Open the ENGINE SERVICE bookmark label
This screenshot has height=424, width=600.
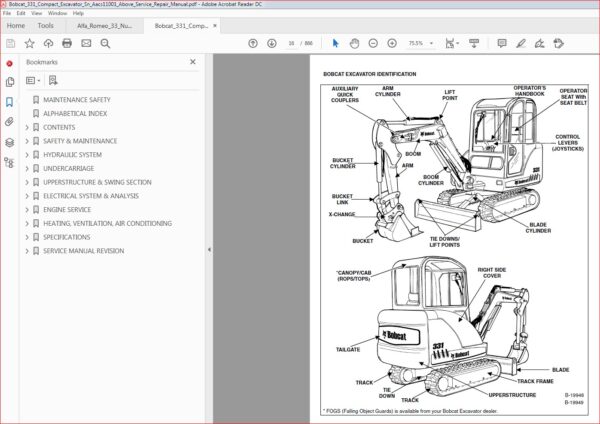coord(67,210)
